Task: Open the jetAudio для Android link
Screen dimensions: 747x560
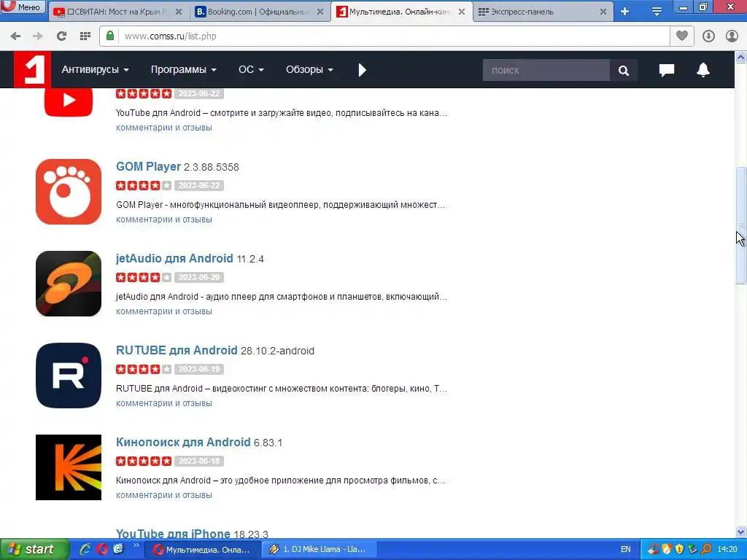Action: pyautogui.click(x=174, y=259)
